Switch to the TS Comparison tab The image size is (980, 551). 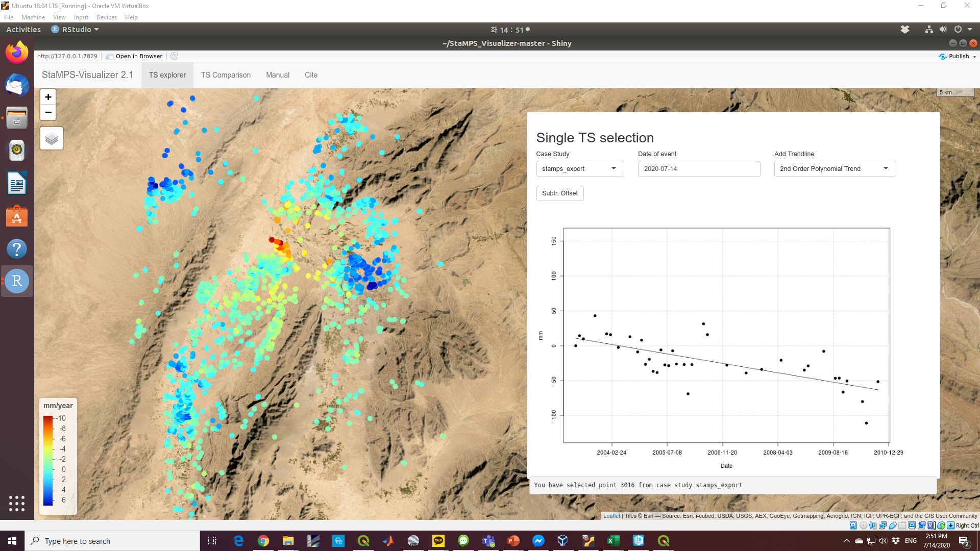pyautogui.click(x=226, y=75)
